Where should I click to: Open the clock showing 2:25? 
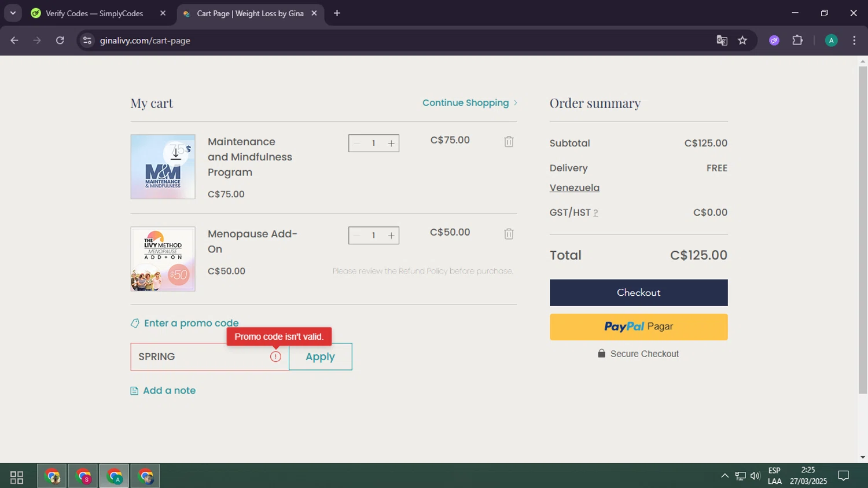click(808, 476)
